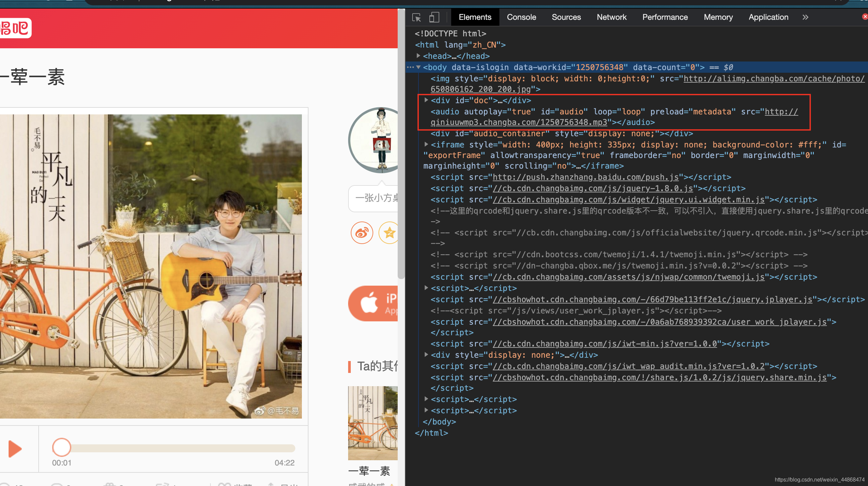
Task: Show more DevTools tabs chevron
Action: coord(805,17)
